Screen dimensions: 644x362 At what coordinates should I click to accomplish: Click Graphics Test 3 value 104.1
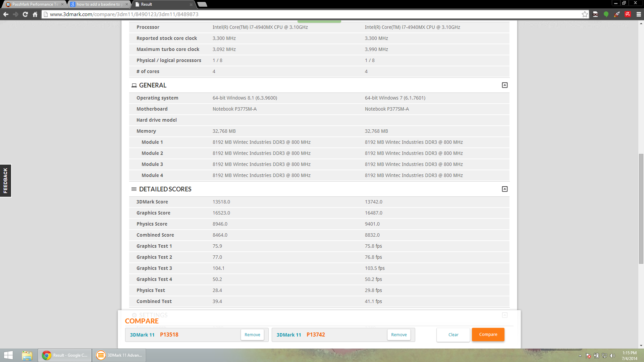[219, 268]
